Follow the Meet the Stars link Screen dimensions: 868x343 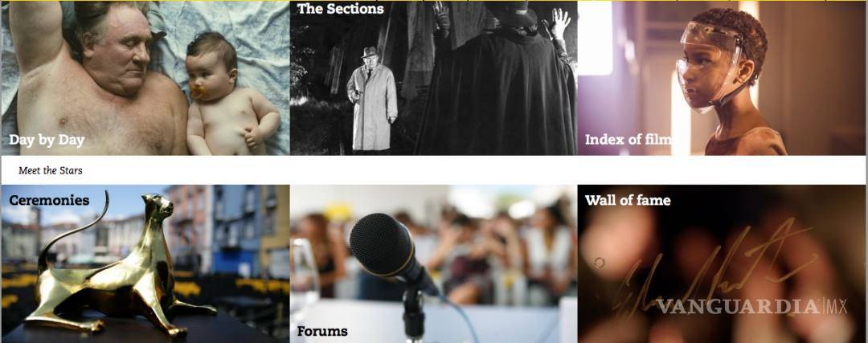51,171
